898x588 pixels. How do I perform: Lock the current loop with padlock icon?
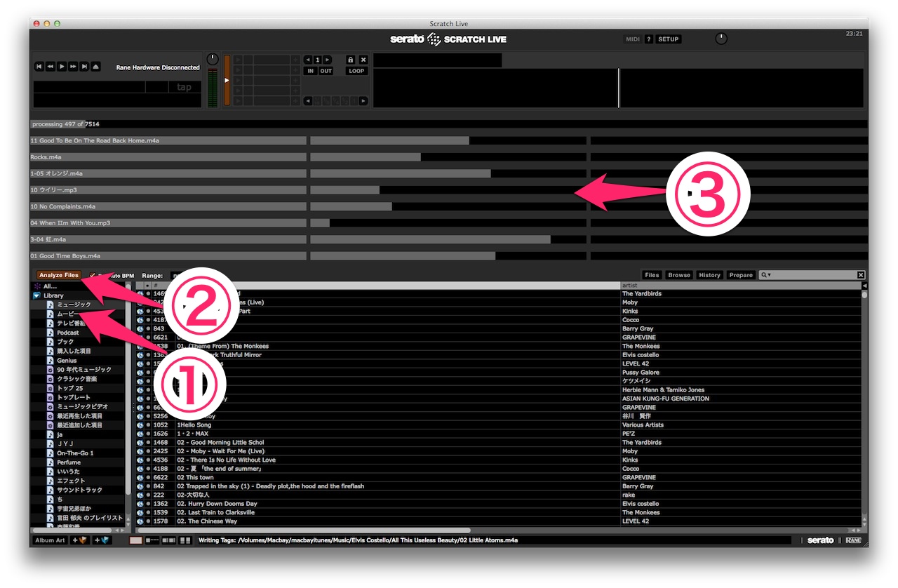pos(351,60)
